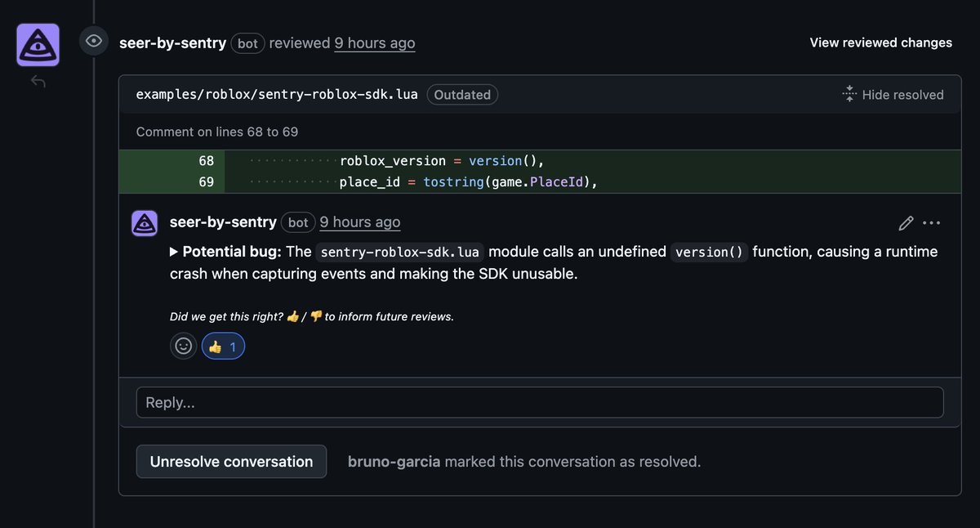Open View reviewed changes
This screenshot has height=528, width=980.
click(880, 42)
